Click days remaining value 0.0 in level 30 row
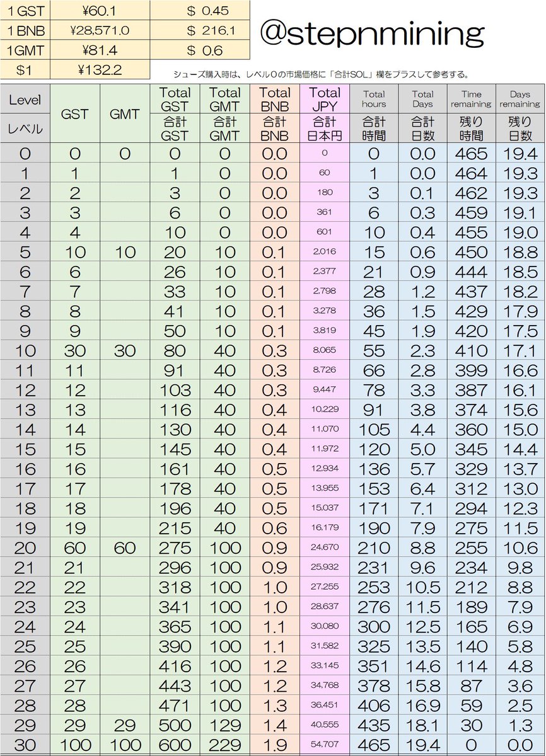Screen dimensions: 546x756 point(520,745)
